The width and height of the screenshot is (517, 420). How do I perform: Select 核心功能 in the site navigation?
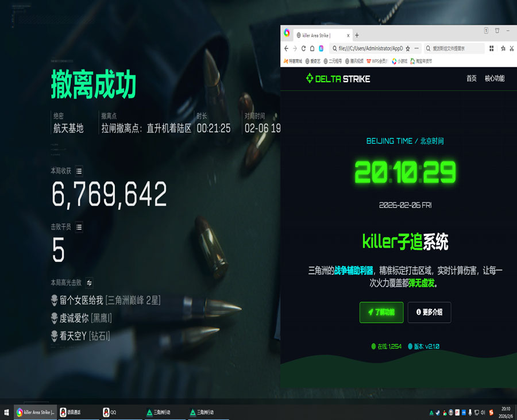[x=493, y=80]
